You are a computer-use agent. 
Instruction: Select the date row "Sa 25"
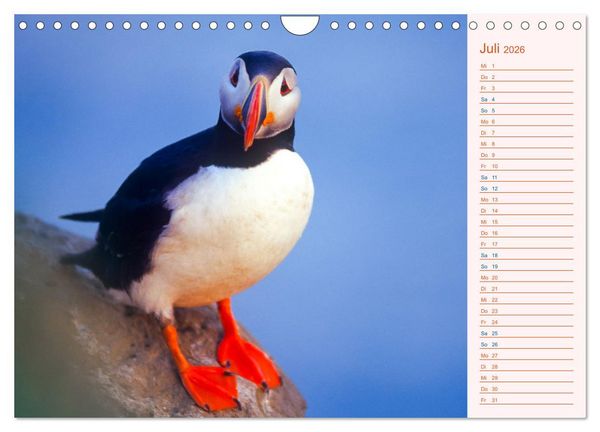coord(527,333)
